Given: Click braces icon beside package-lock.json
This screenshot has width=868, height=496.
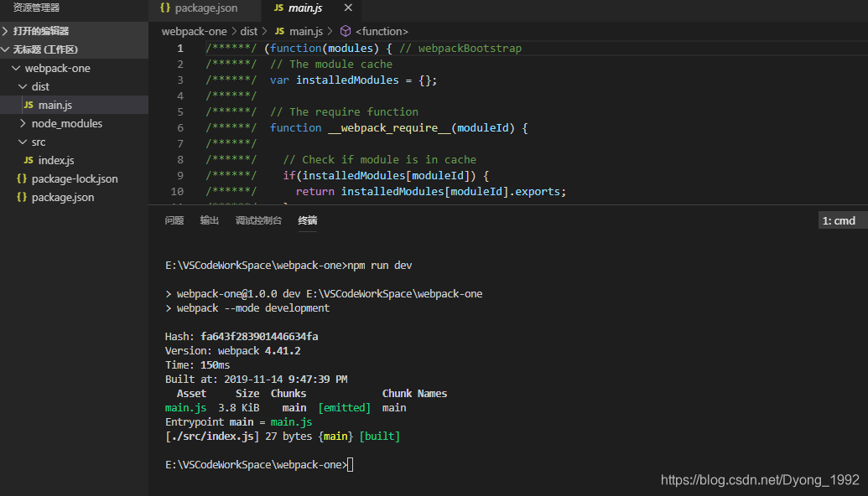Looking at the screenshot, I should pos(22,178).
